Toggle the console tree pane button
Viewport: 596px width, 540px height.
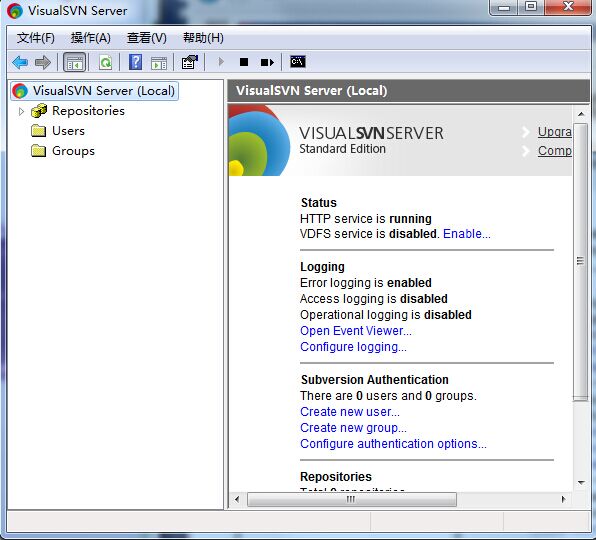click(x=75, y=62)
